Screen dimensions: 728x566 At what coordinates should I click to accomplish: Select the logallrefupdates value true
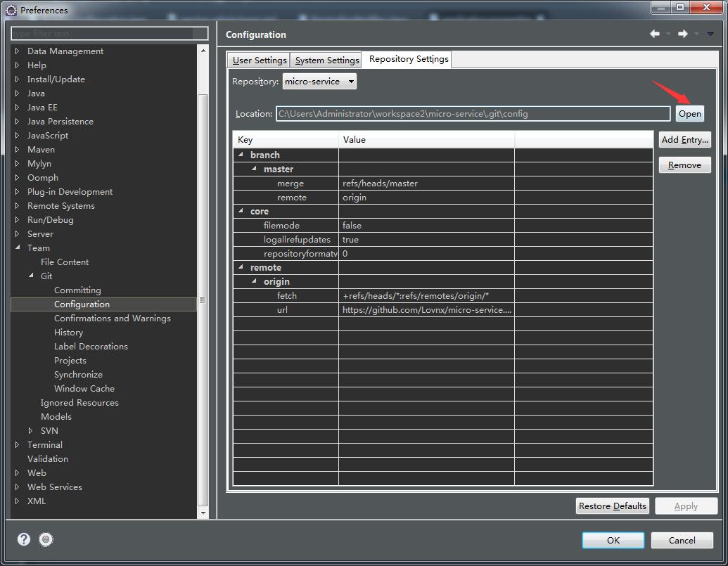click(x=350, y=239)
